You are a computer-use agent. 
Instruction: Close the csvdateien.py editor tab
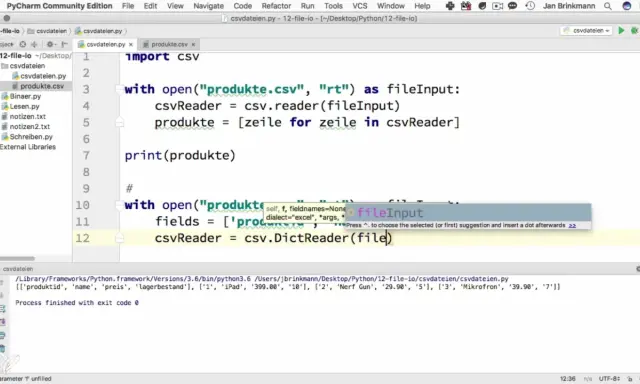pos(131,44)
